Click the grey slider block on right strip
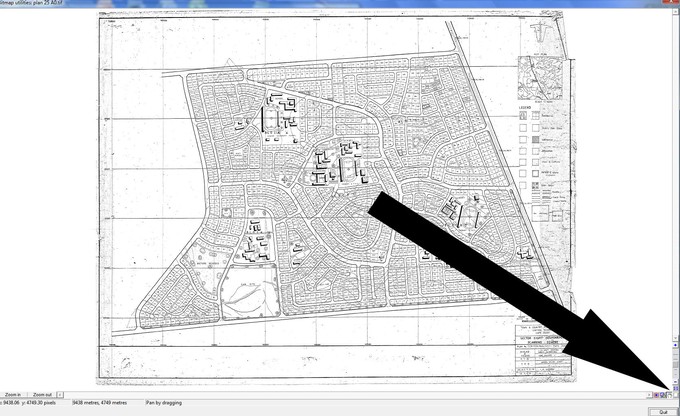This screenshot has height=416, width=680. click(x=675, y=365)
